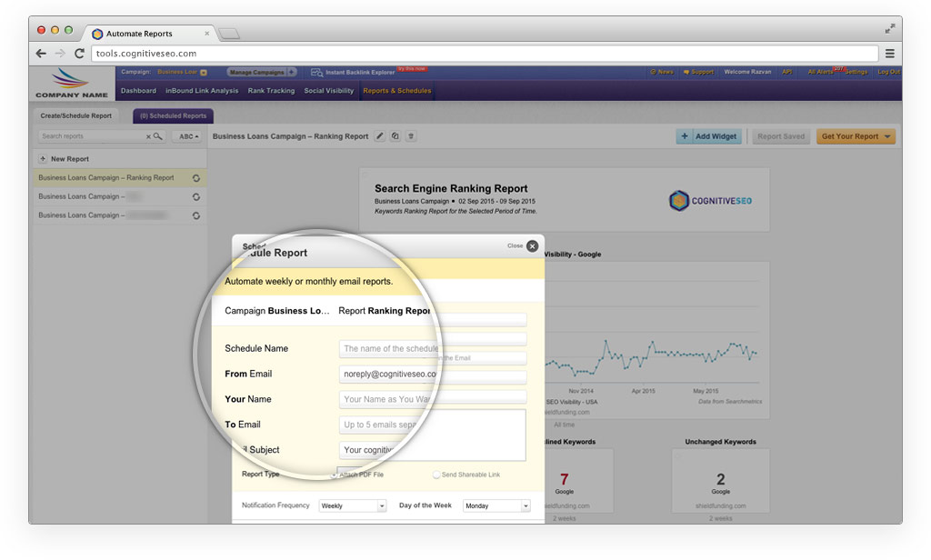The height and width of the screenshot is (560, 931).
Task: Click the Settings link in the top bar
Action: (x=856, y=72)
